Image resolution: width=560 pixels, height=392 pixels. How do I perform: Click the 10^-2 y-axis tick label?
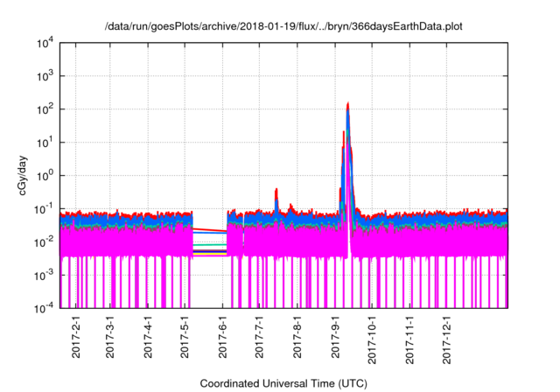(x=44, y=242)
